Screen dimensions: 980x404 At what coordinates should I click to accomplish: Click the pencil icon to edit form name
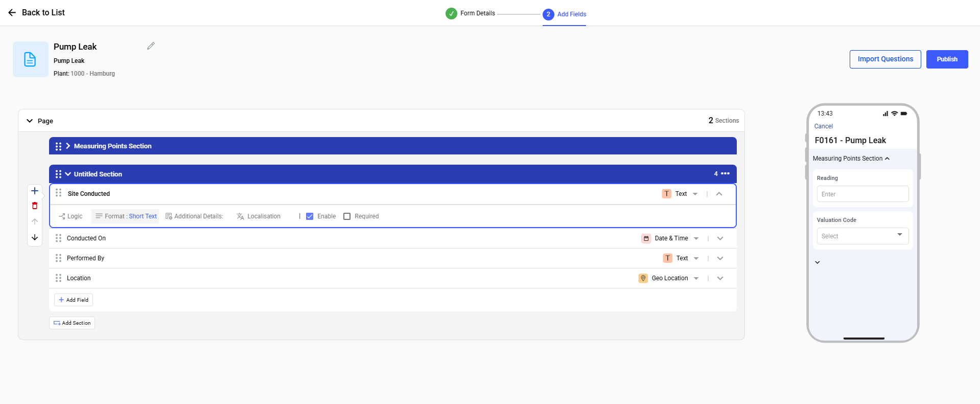click(x=151, y=46)
